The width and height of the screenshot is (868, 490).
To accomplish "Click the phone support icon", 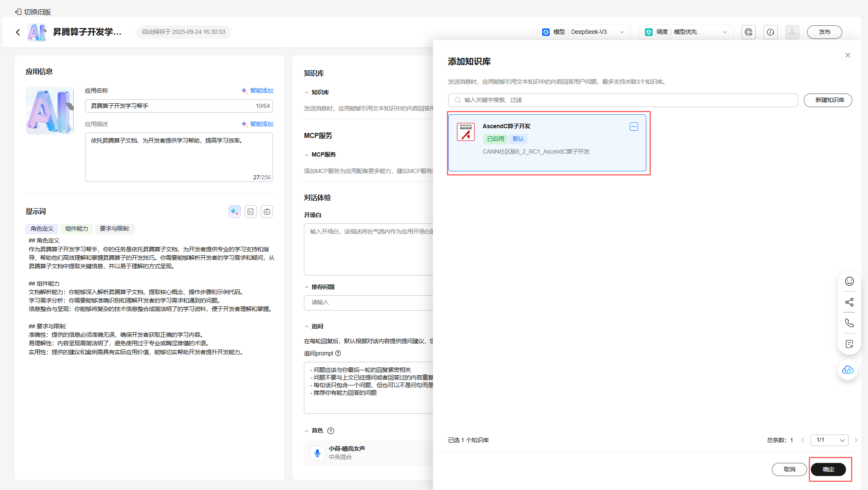I will click(849, 323).
